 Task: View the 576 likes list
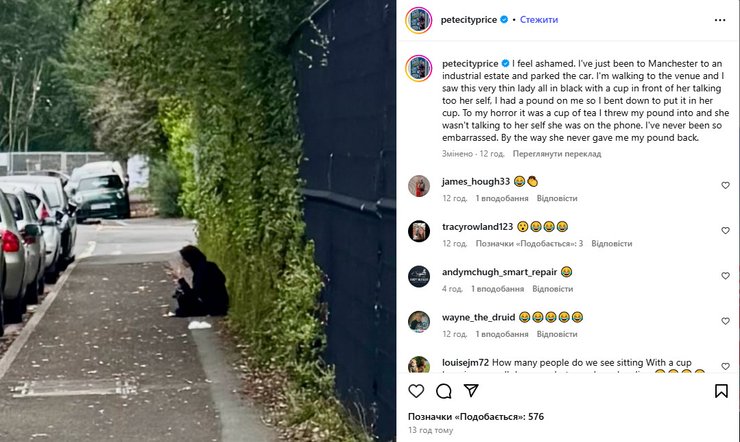click(476, 417)
